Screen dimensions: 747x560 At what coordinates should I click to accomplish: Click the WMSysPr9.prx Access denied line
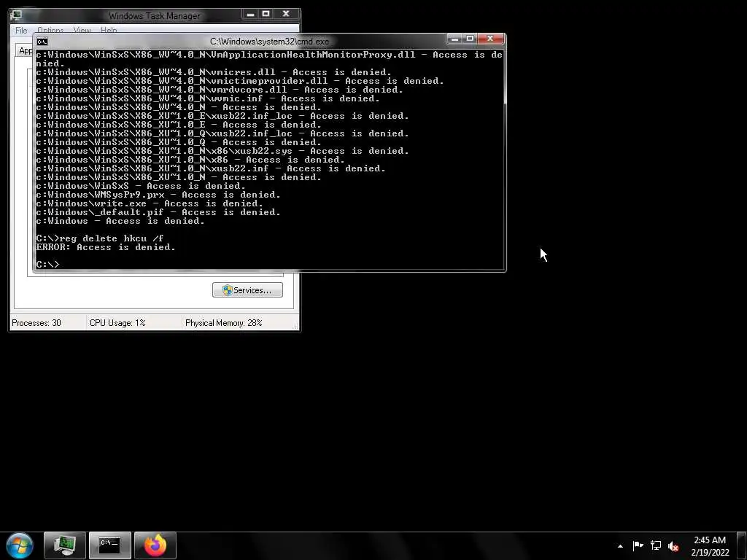click(x=158, y=194)
